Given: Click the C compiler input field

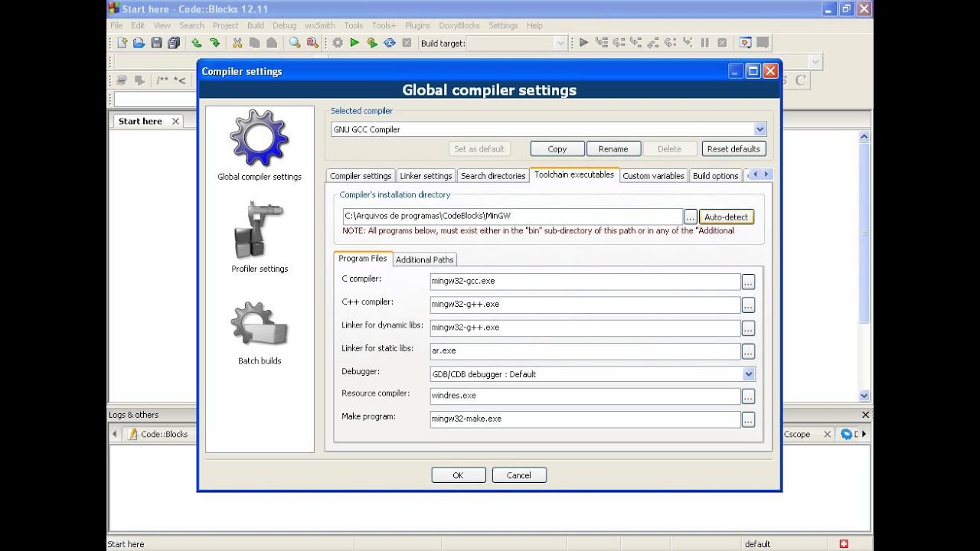Looking at the screenshot, I should pyautogui.click(x=585, y=282).
